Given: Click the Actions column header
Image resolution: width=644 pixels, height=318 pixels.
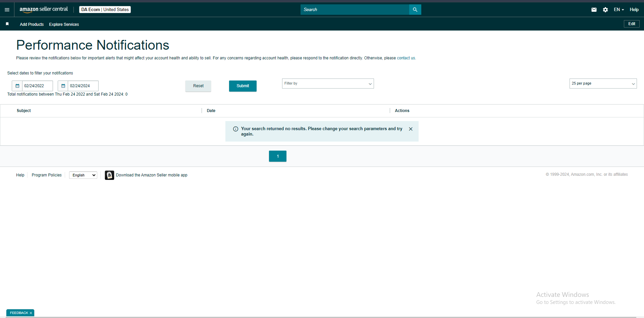Looking at the screenshot, I should point(402,111).
